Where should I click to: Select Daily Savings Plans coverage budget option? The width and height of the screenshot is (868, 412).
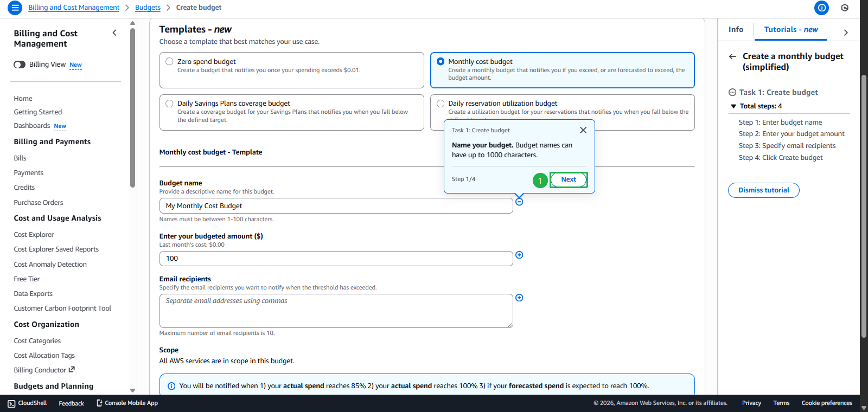(170, 104)
